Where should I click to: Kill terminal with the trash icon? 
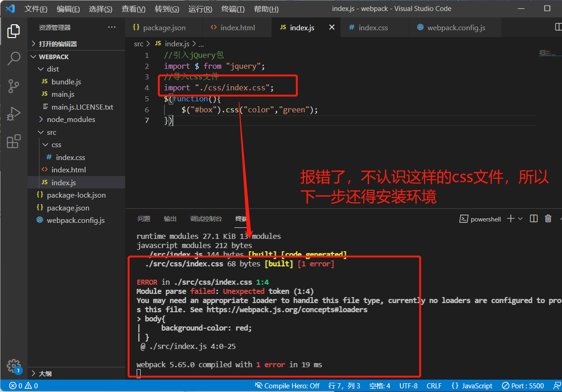pyautogui.click(x=548, y=219)
